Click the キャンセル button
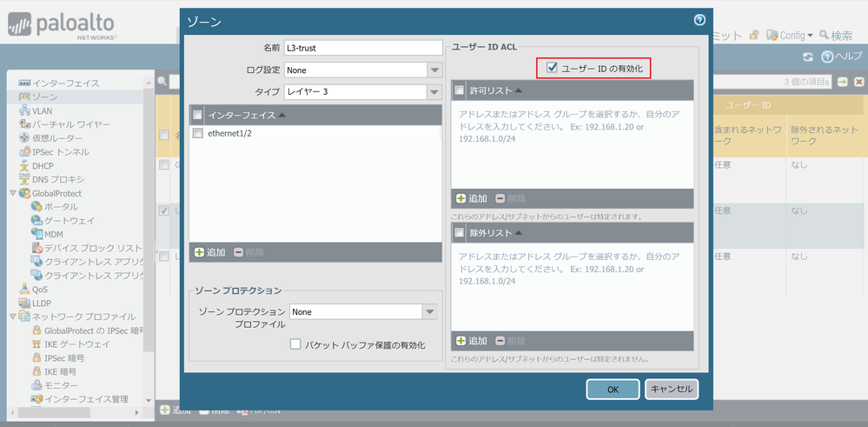Screen dimensions: 868x427 [672, 390]
